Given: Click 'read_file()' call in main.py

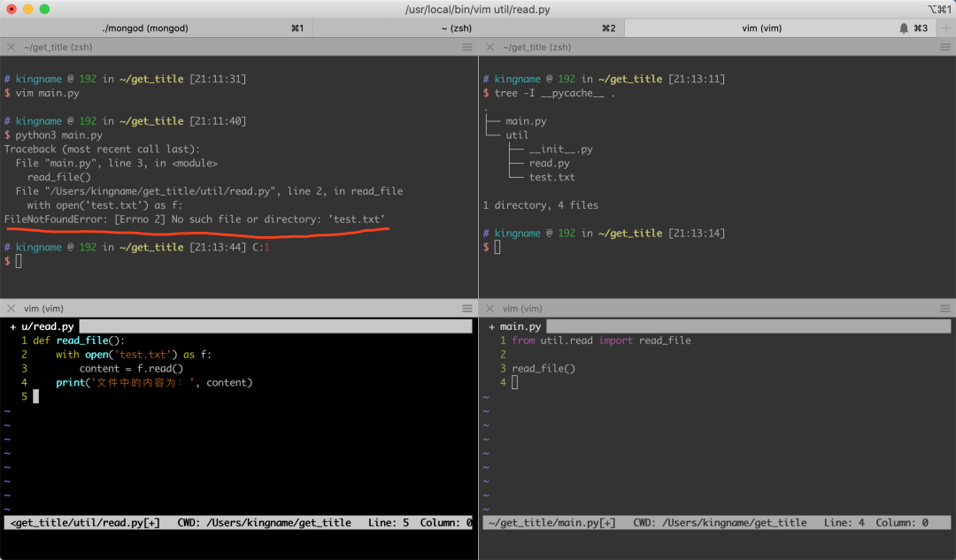Looking at the screenshot, I should [x=544, y=369].
